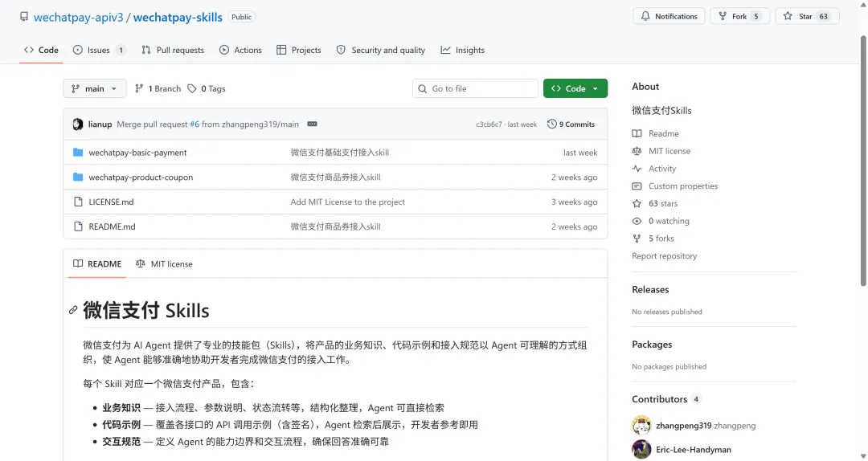
Task: Click the page vertical scrollbar
Action: tap(863, 161)
